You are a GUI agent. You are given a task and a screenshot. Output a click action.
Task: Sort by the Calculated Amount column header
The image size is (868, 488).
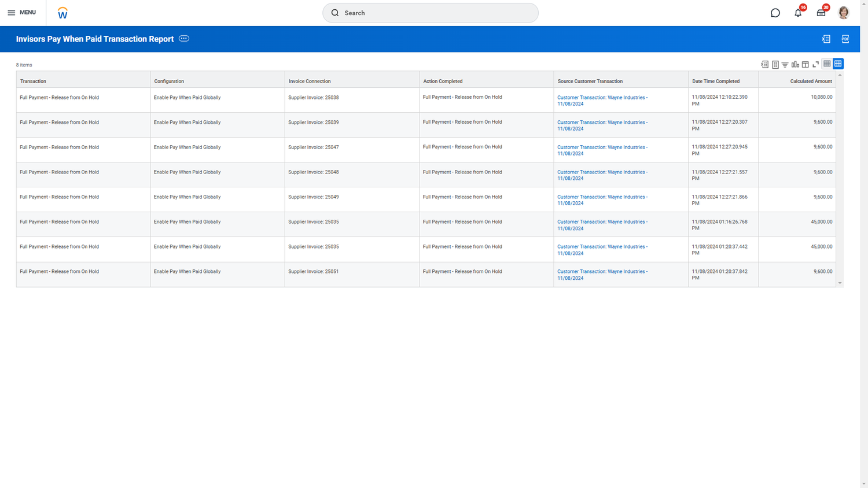[811, 81]
